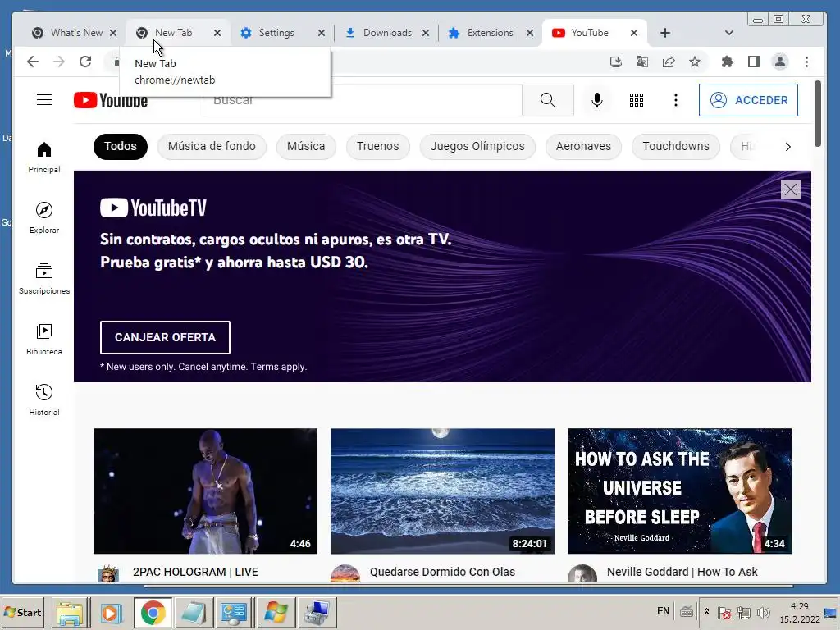Close the YouTube TV banner
840x630 pixels.
(x=791, y=189)
